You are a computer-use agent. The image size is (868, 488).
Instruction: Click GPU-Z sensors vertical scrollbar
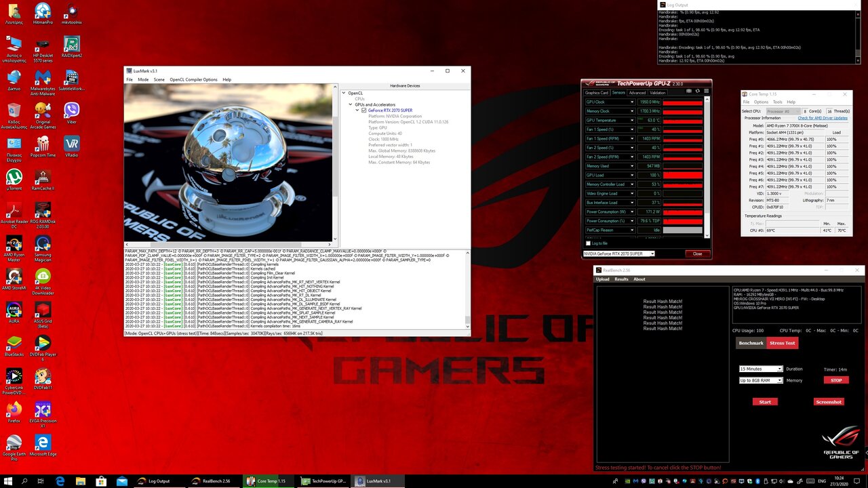(x=707, y=167)
